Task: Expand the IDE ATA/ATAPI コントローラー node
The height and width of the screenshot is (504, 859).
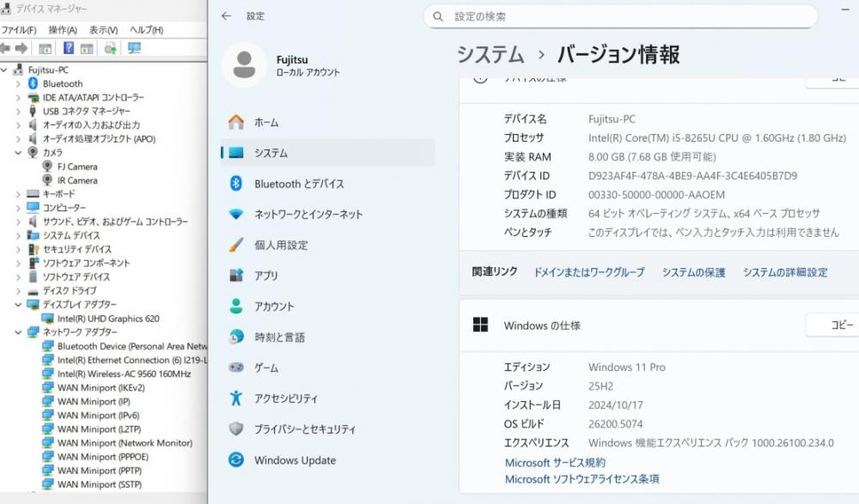Action: coord(18,98)
